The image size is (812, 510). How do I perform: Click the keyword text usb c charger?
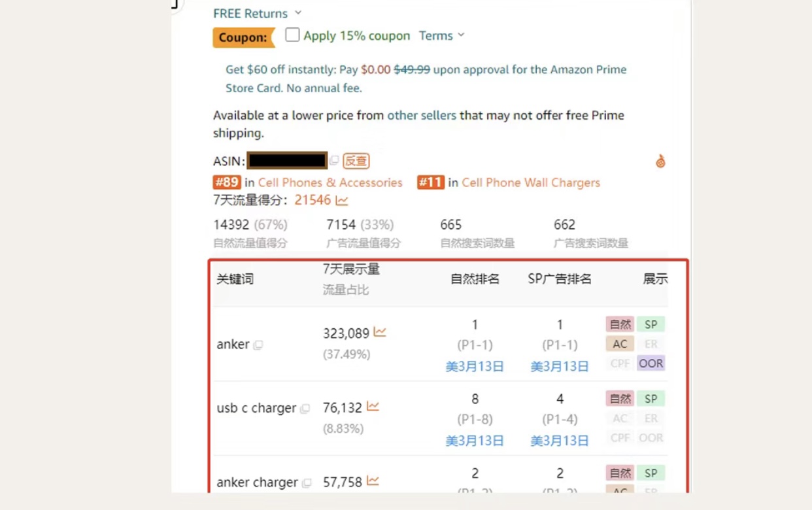(x=256, y=408)
